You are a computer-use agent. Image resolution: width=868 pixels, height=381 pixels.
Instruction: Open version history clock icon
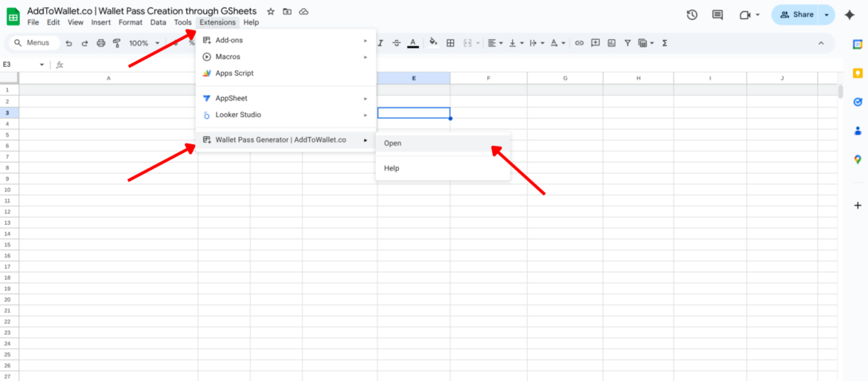tap(692, 15)
